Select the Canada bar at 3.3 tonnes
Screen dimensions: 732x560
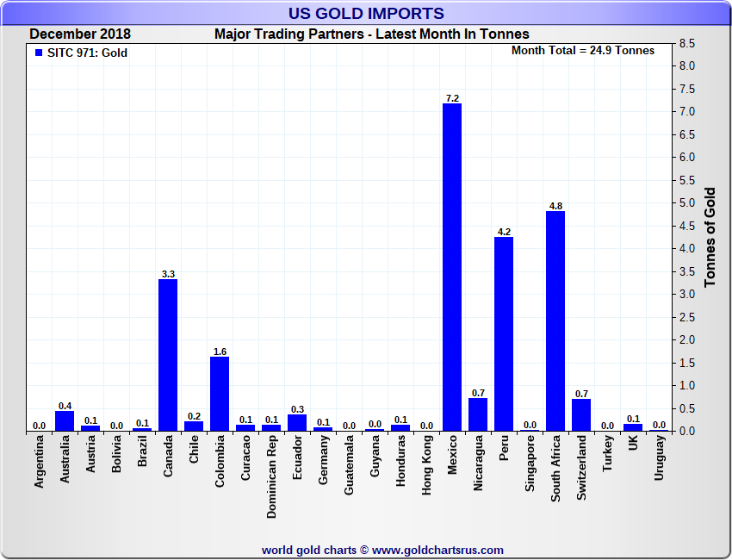pos(168,355)
